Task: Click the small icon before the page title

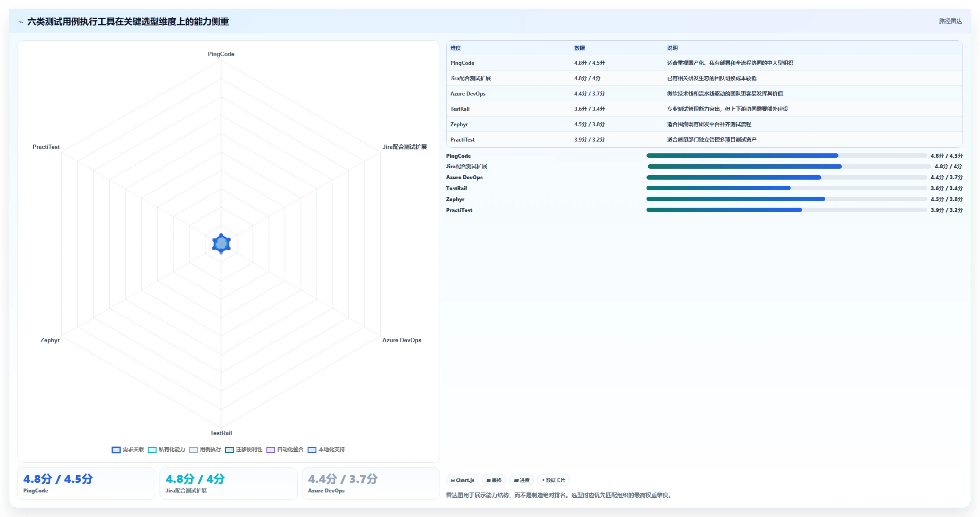Action: click(x=21, y=22)
